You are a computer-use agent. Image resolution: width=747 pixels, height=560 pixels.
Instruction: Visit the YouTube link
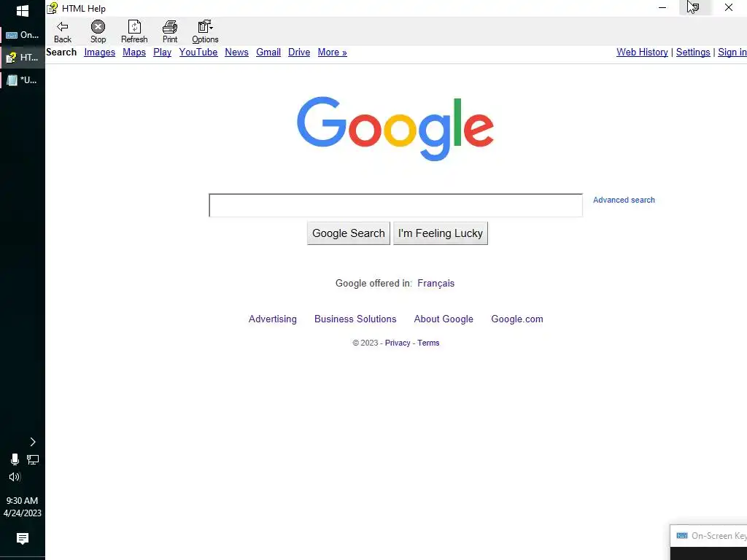point(198,52)
